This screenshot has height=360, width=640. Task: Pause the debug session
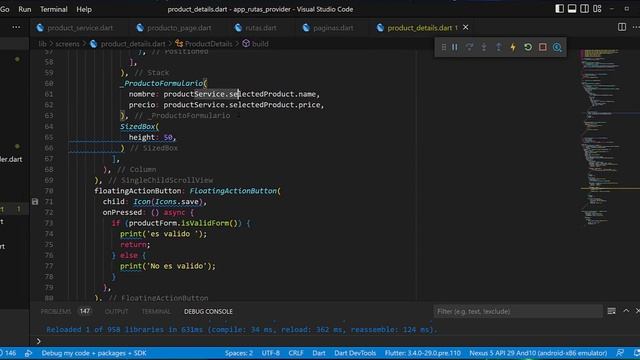(455, 47)
